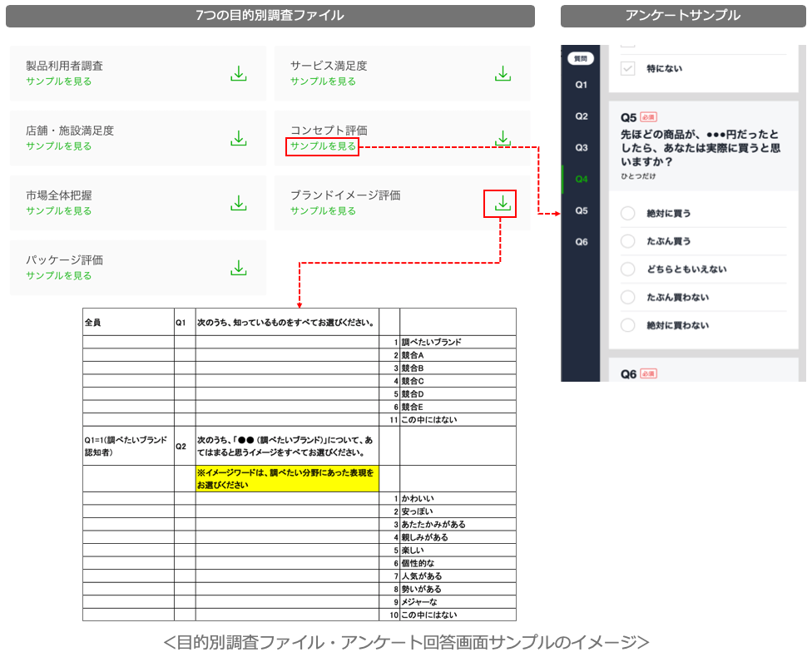
Task: Choose the どちらともいえない radio option
Action: click(628, 269)
